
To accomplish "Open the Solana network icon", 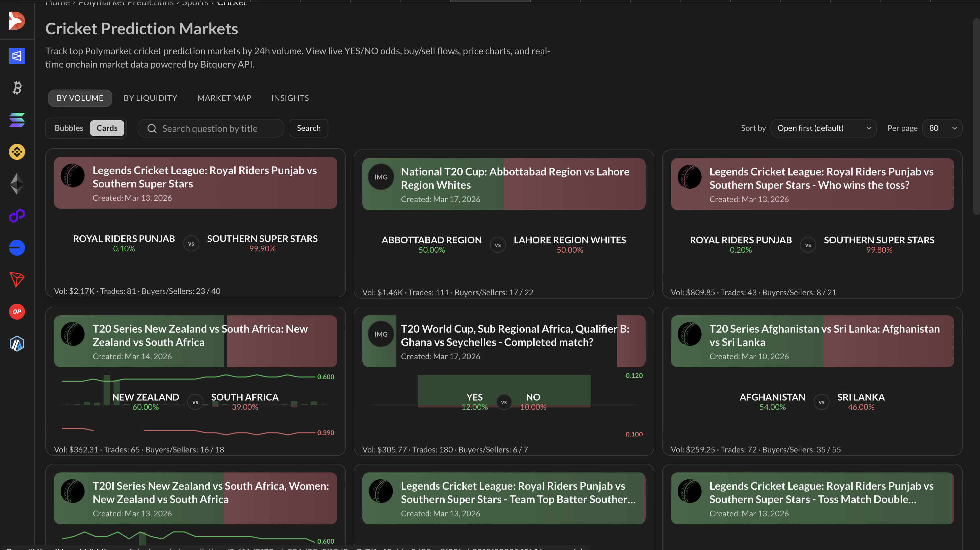I will click(17, 120).
